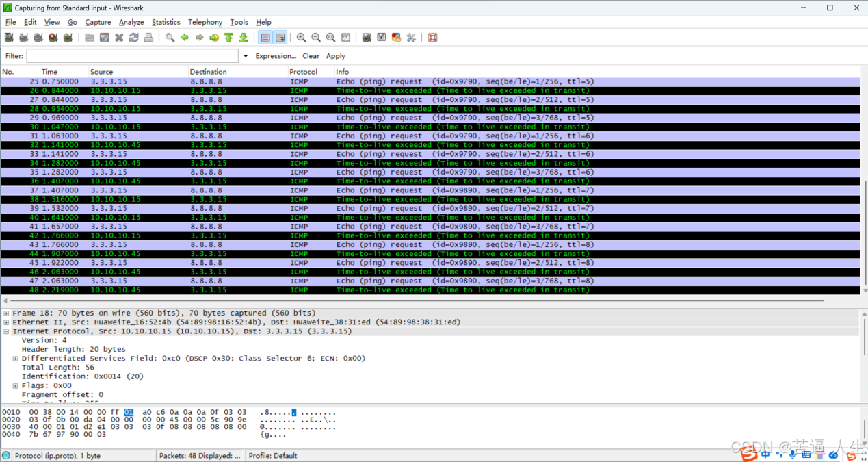Image resolution: width=868 pixels, height=462 pixels.
Task: Jump to the last packet
Action: click(244, 38)
